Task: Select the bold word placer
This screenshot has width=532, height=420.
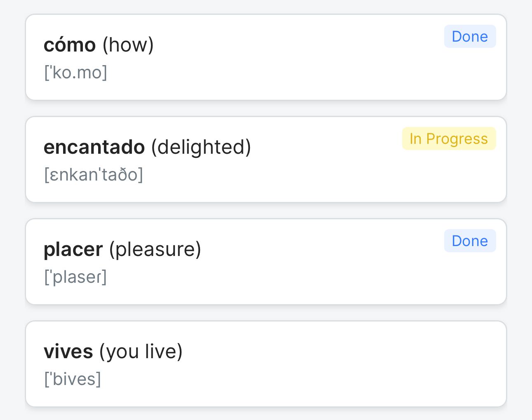Action: pos(73,249)
